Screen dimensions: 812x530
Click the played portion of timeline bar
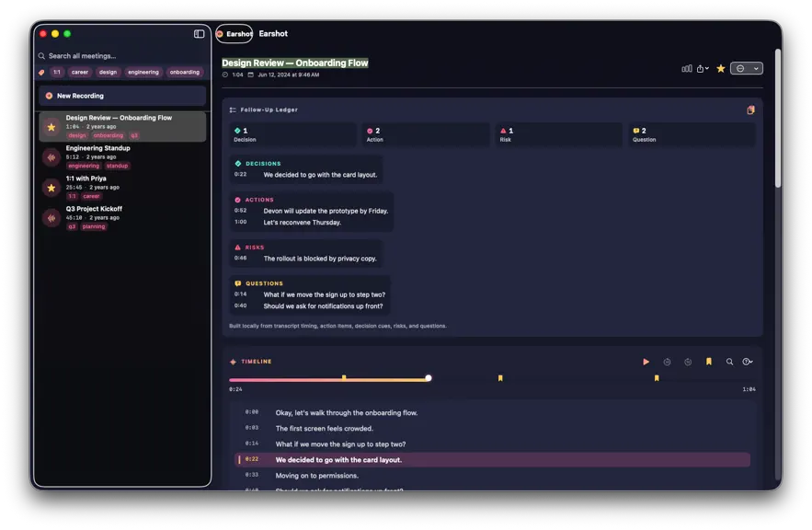pos(328,380)
